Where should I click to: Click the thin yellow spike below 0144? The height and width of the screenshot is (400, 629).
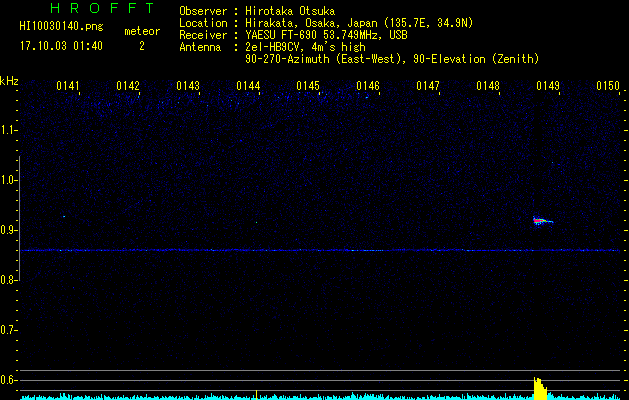click(x=256, y=395)
